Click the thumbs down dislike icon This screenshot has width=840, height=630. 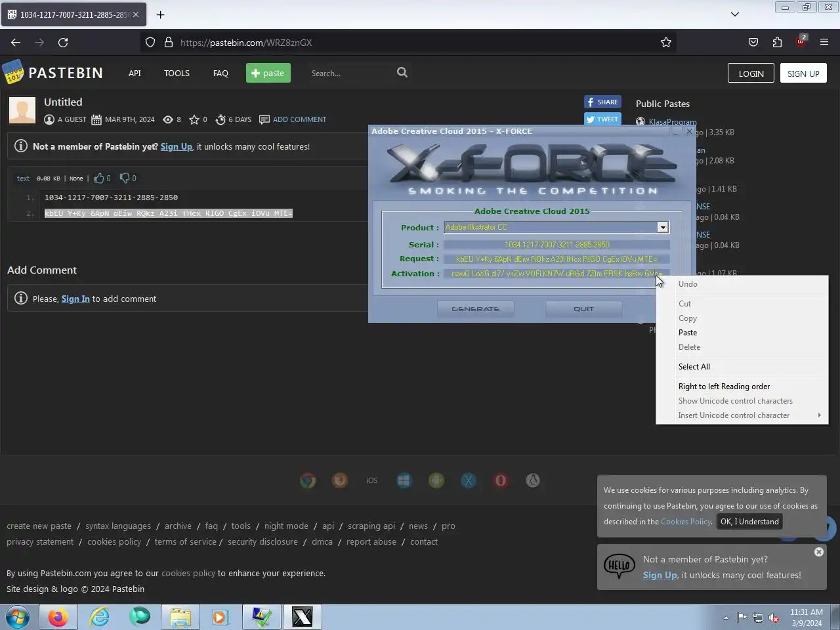point(125,178)
